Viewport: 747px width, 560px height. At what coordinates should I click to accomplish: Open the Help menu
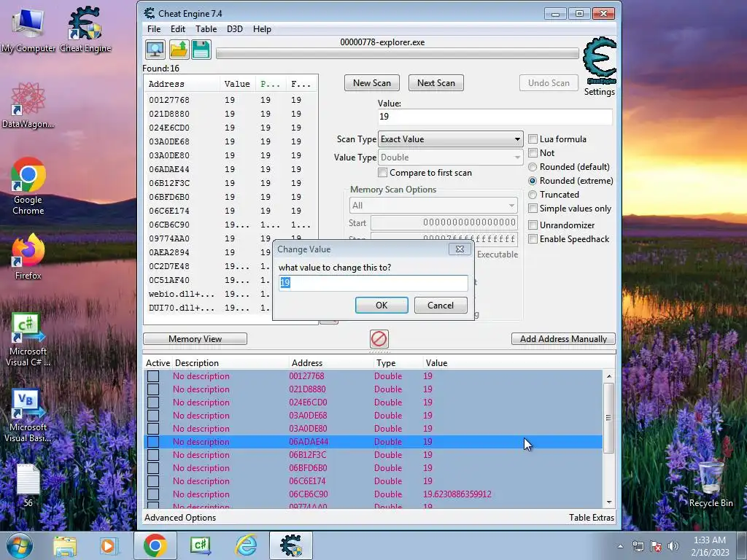click(x=262, y=29)
